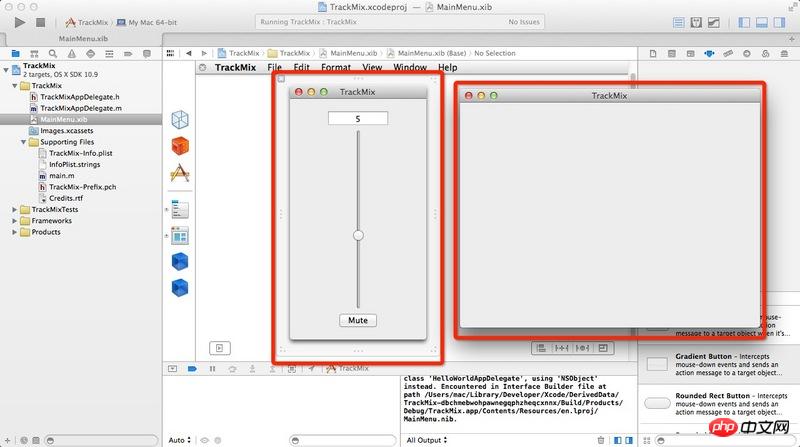Select the Application object icon in dock
800x447 pixels.
pyautogui.click(x=180, y=173)
